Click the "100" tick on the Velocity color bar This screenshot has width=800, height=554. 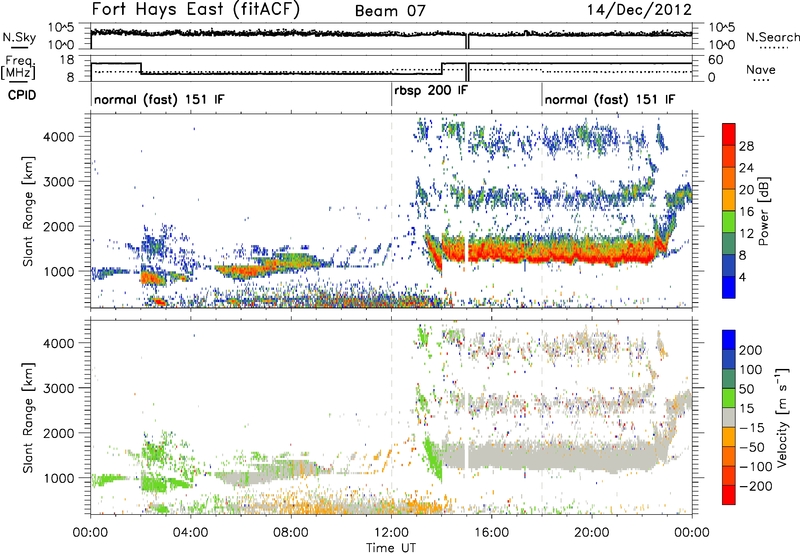(751, 370)
